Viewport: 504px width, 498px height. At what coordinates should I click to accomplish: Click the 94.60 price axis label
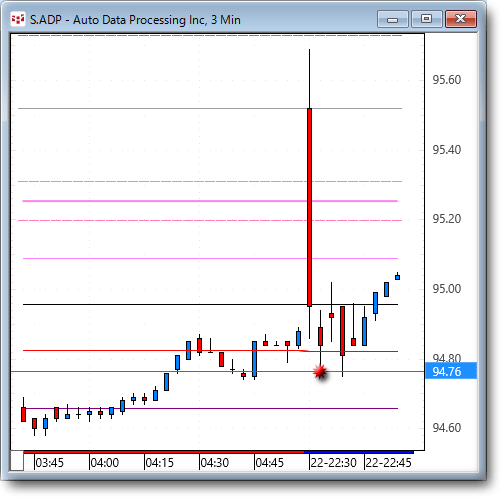(447, 428)
